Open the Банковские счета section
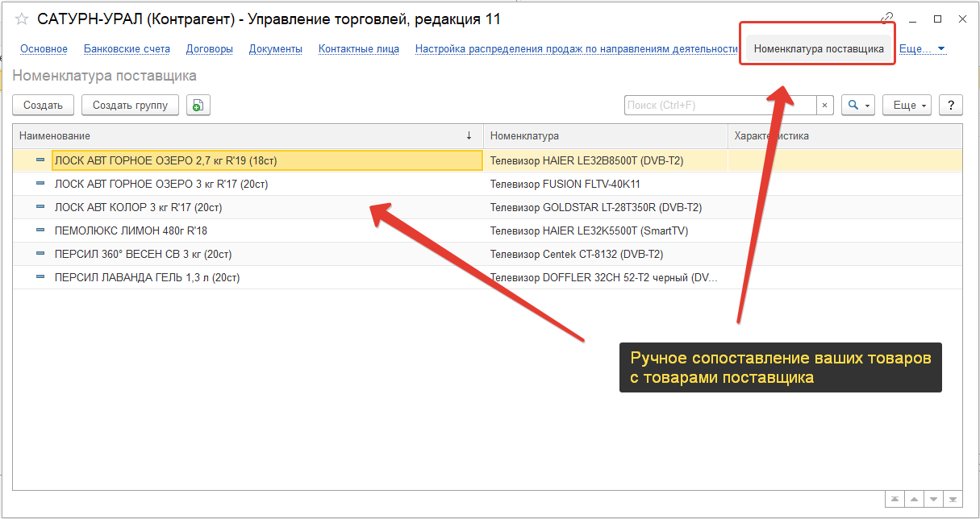The width and height of the screenshot is (980, 519). coord(127,49)
